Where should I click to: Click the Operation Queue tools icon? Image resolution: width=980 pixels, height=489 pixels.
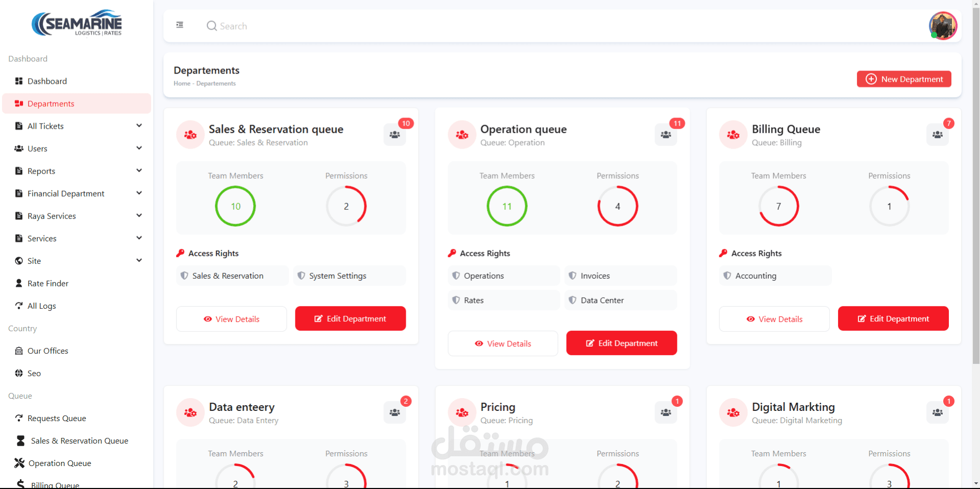(x=19, y=463)
